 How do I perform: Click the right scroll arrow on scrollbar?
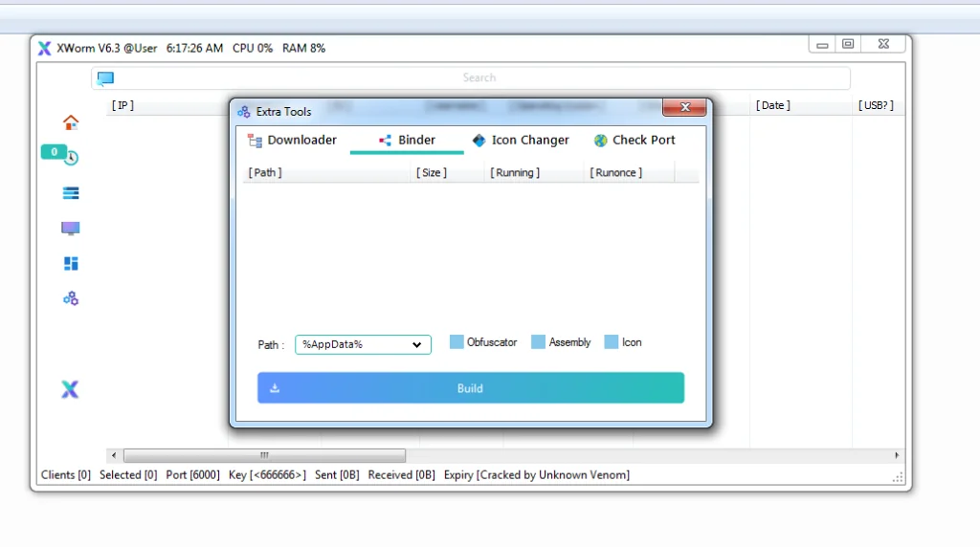[897, 456]
